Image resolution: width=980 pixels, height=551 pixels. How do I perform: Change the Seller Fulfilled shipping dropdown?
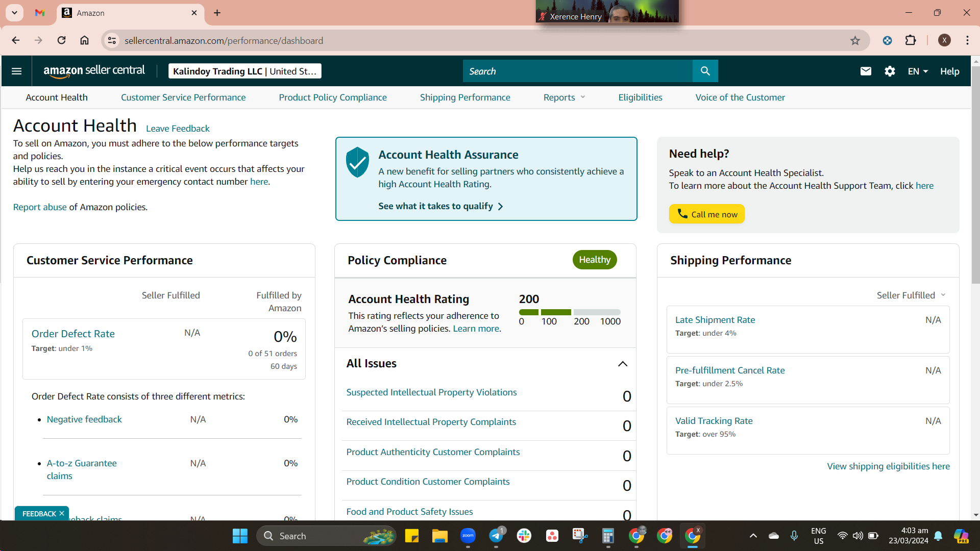911,295
